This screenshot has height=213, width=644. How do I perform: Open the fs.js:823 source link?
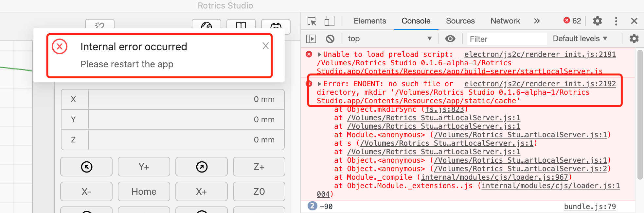[445, 109]
